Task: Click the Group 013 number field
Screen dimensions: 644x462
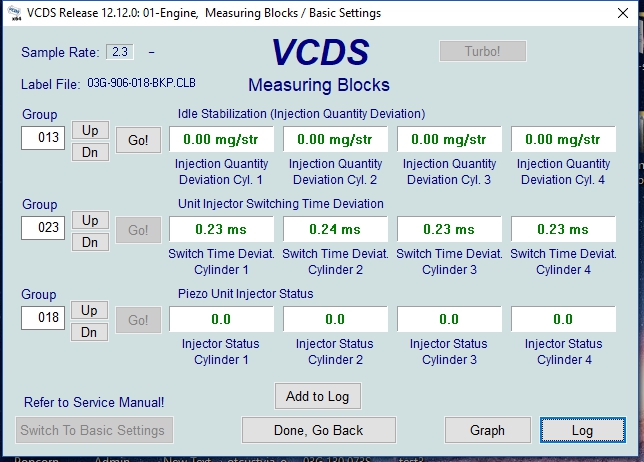Action: tap(43, 137)
